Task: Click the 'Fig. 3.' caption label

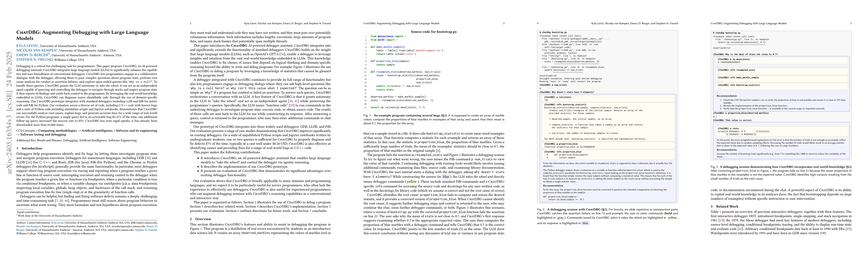Action: coord(714,167)
